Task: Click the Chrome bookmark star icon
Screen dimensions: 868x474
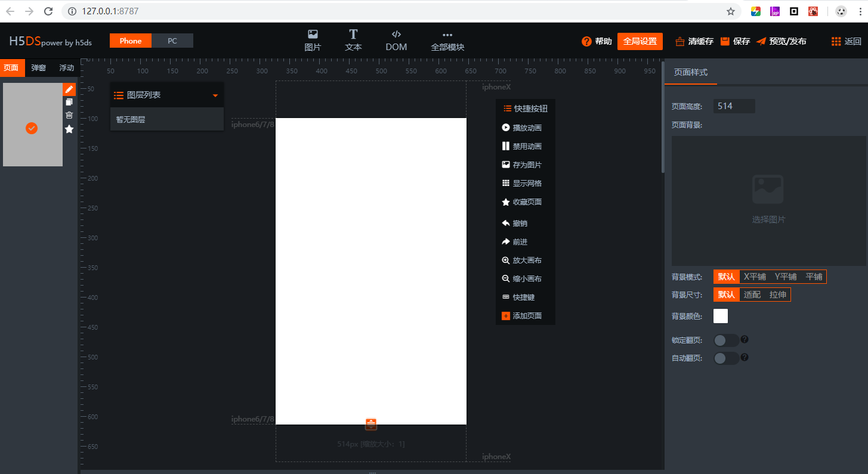Action: point(730,11)
